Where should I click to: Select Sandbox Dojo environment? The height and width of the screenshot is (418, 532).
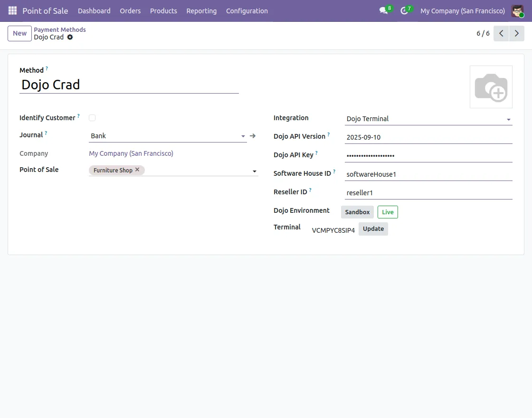coord(357,212)
